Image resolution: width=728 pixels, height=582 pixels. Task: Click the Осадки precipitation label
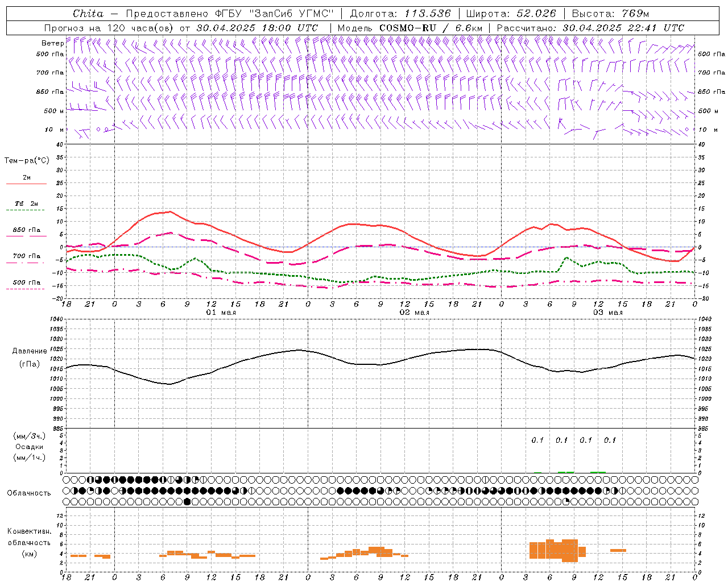coord(30,447)
